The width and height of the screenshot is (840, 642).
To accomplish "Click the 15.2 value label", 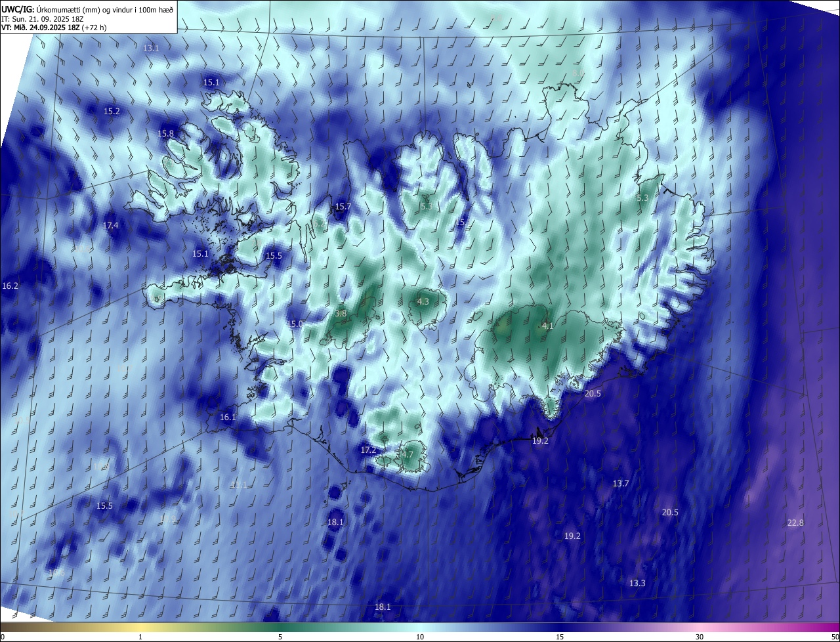I will pyautogui.click(x=112, y=112).
